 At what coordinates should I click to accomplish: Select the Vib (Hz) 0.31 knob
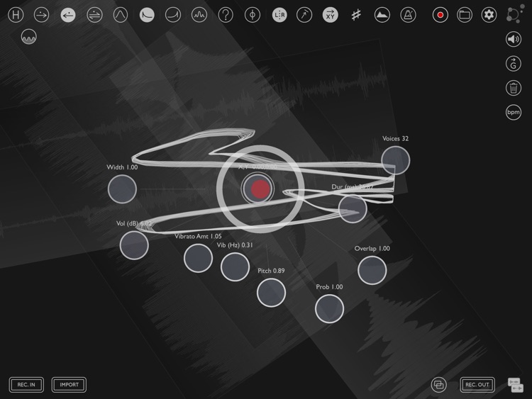[x=235, y=266]
